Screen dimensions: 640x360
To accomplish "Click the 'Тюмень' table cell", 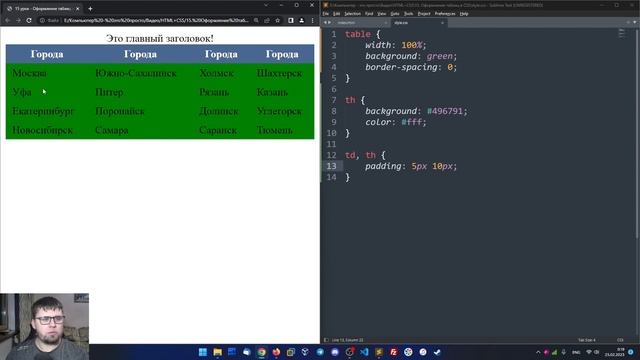I will pyautogui.click(x=275, y=130).
